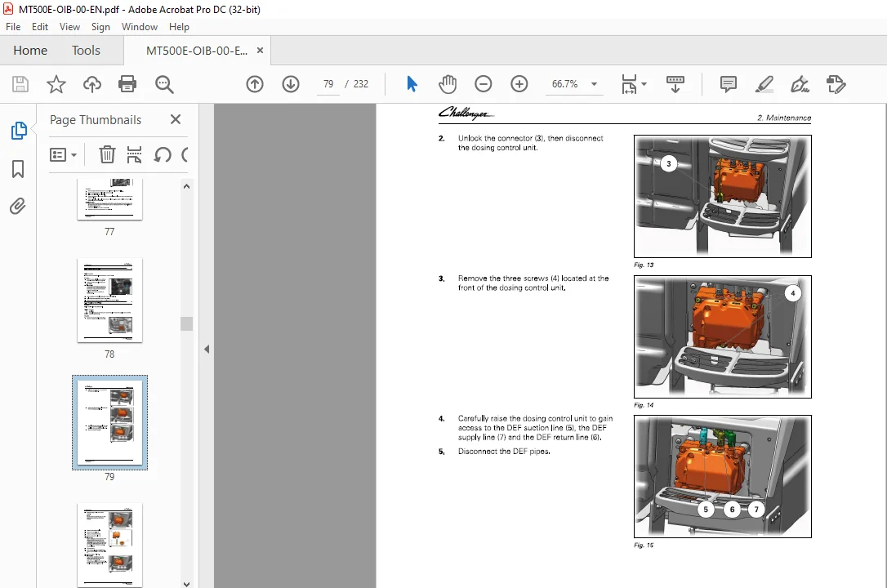This screenshot has width=887, height=588.
Task: Open the Help menu
Action: click(179, 27)
